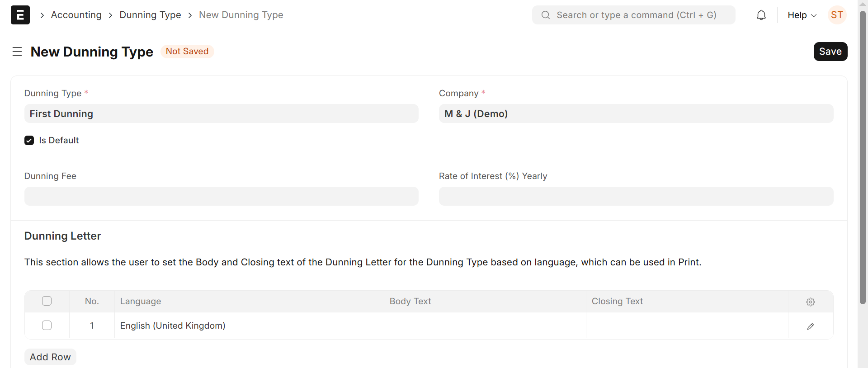868x368 pixels.
Task: Open the Language cell English (United Kingdom)
Action: [249, 326]
